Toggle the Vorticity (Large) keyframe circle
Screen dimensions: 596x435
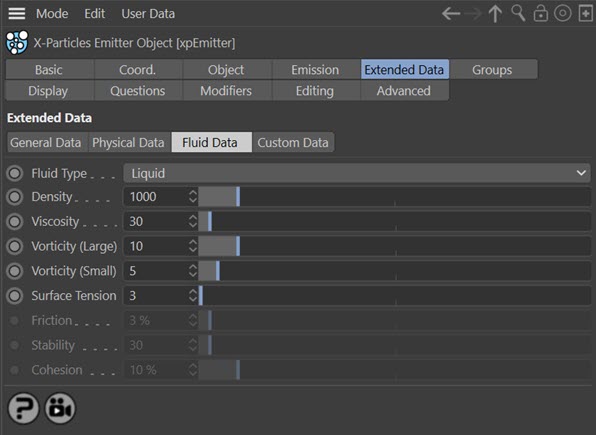click(15, 246)
